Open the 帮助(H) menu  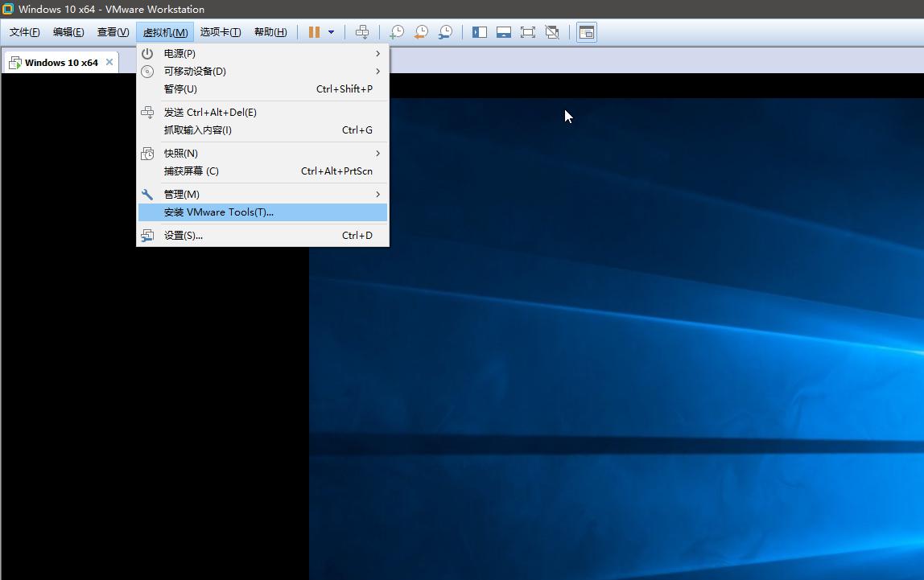[270, 32]
